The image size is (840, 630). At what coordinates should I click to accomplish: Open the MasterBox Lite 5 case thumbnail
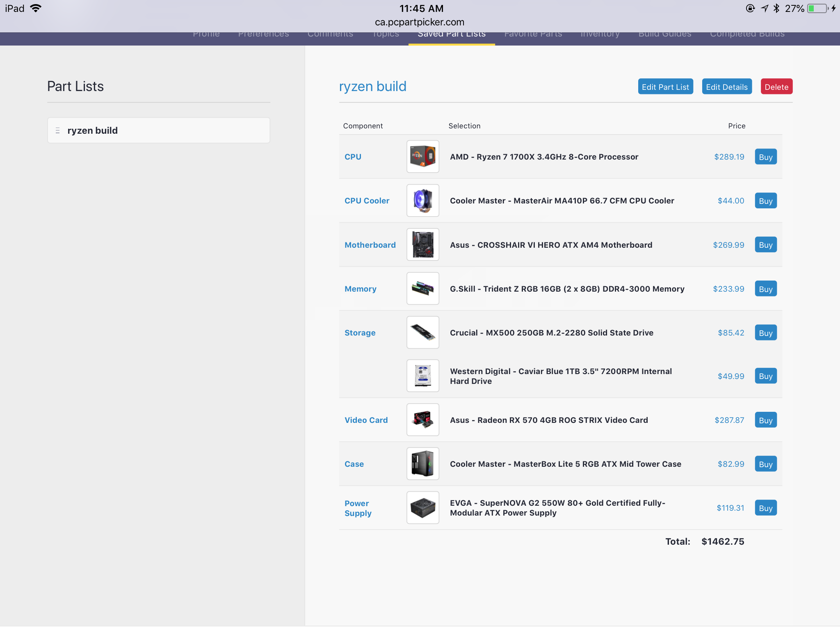pos(423,463)
